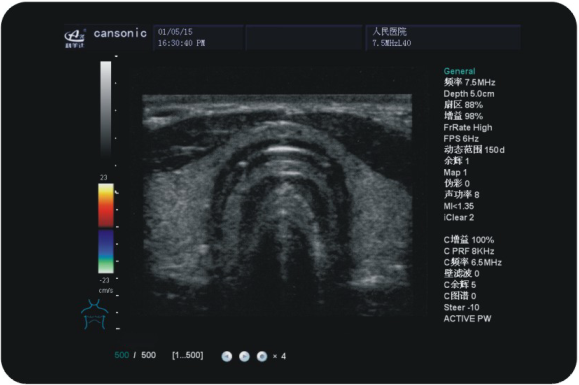579x385 pixels.
Task: Click the iClear 2 setting
Action: [458, 217]
